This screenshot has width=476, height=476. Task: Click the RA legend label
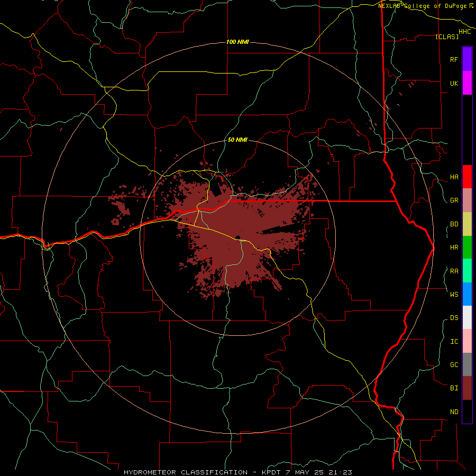[454, 271]
